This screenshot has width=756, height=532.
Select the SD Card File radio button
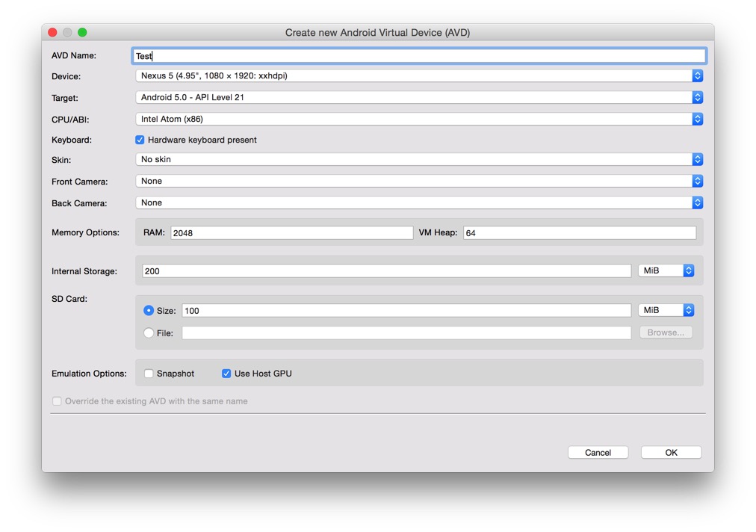(149, 333)
